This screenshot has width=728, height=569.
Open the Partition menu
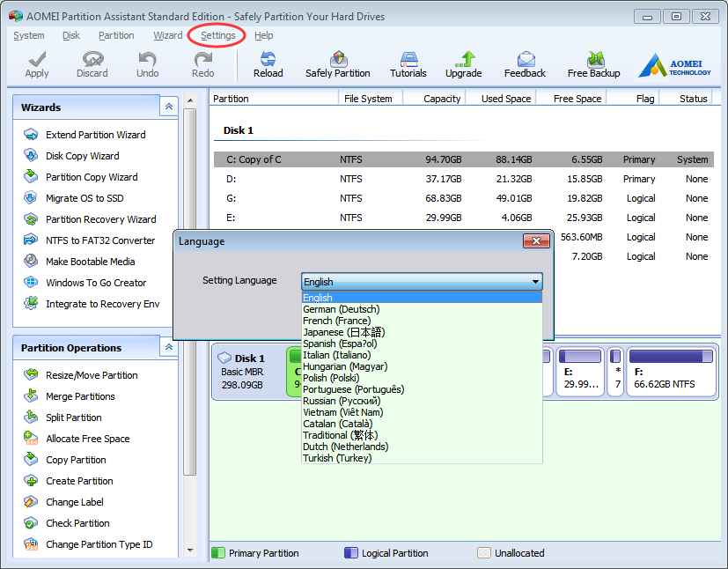coord(116,35)
